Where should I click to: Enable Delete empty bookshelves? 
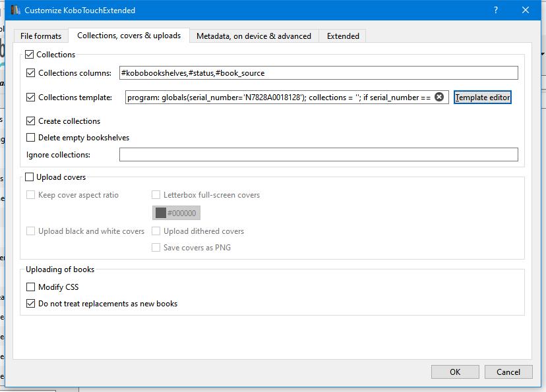click(30, 138)
